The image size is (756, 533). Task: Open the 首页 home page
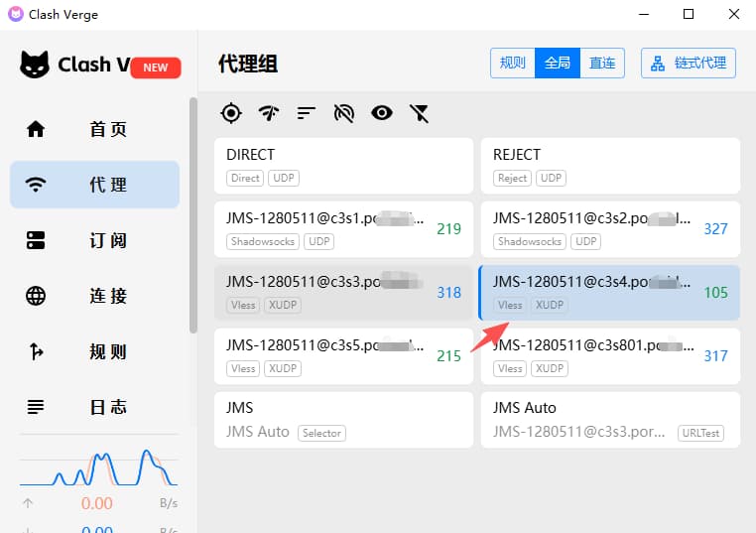pos(95,129)
